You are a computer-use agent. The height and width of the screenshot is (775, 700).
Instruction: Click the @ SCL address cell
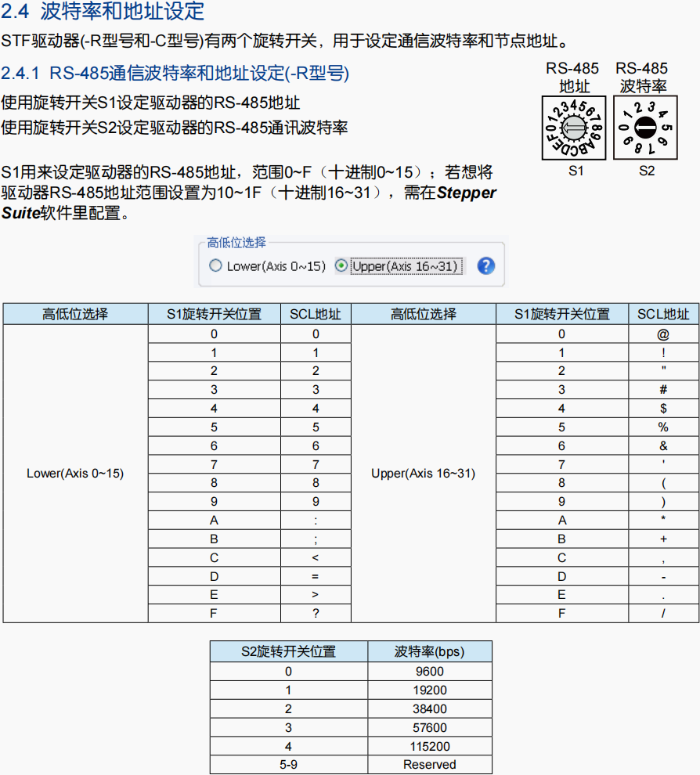point(663,334)
